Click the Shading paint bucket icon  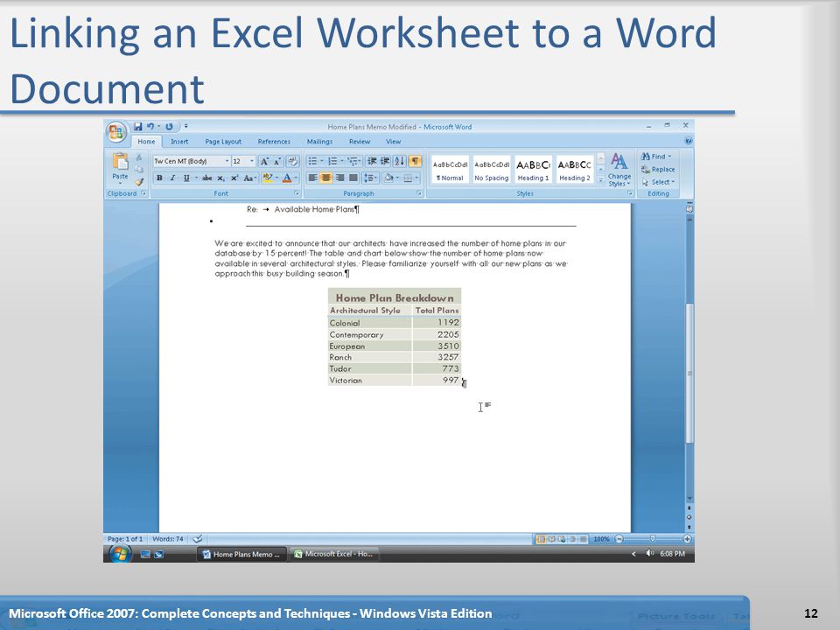(x=388, y=178)
